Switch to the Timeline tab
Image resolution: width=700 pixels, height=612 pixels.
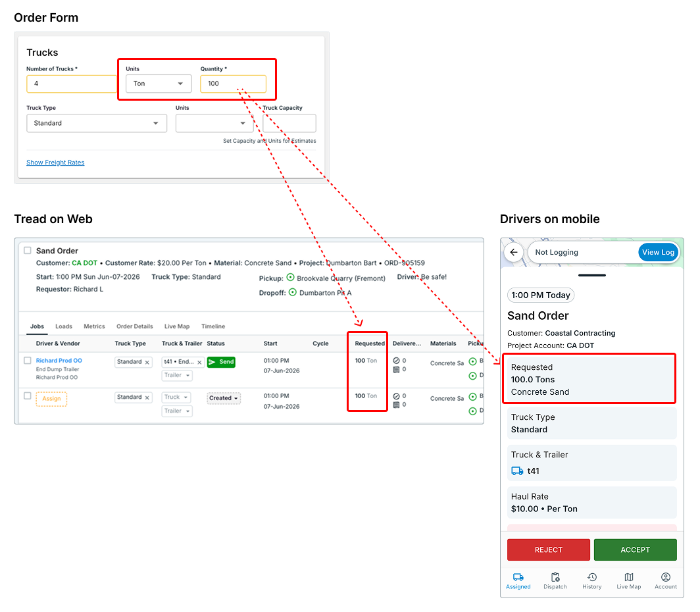[x=213, y=326]
